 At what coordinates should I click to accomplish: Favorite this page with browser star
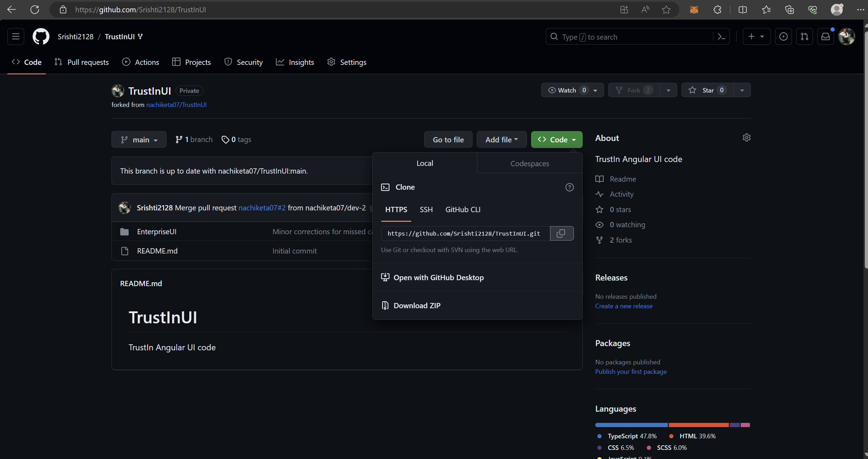(666, 10)
